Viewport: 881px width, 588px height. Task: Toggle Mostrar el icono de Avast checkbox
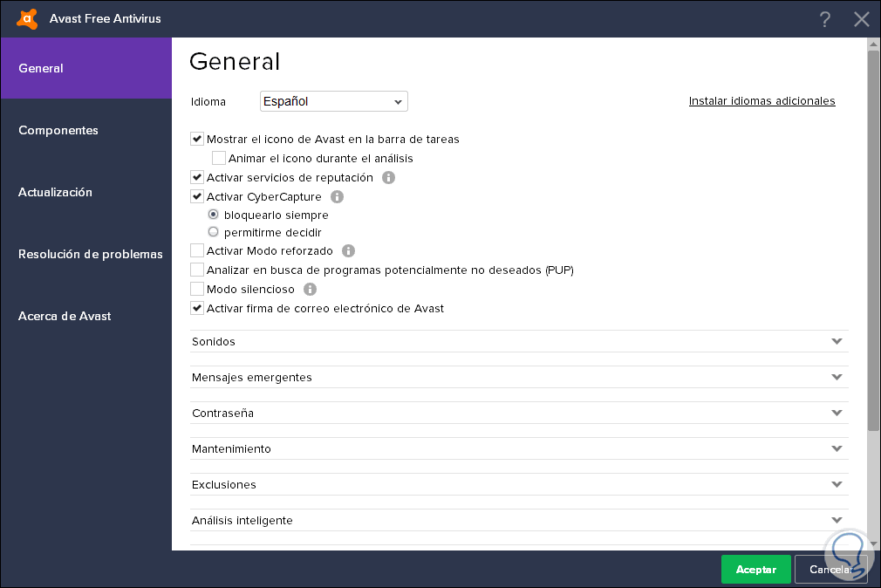click(x=197, y=140)
